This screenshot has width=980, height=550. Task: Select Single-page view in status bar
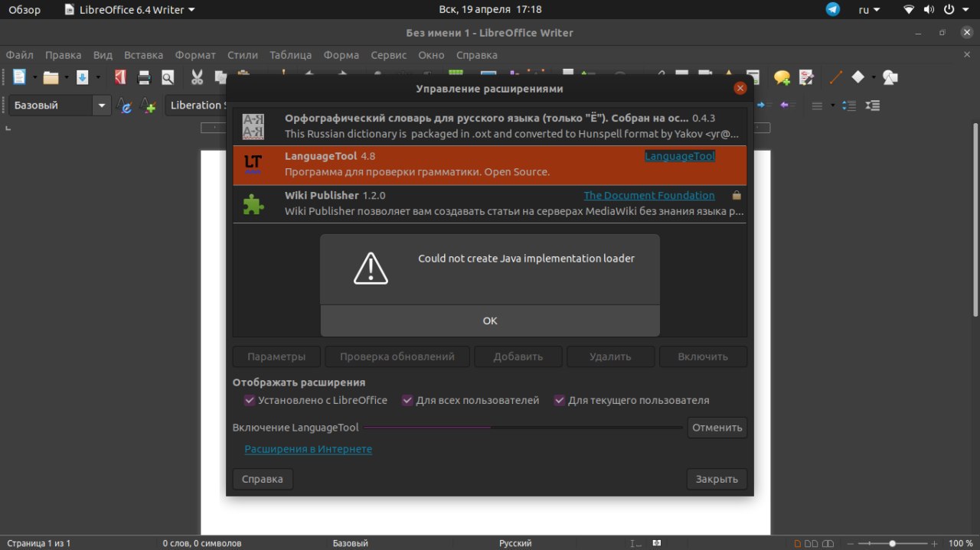point(797,543)
